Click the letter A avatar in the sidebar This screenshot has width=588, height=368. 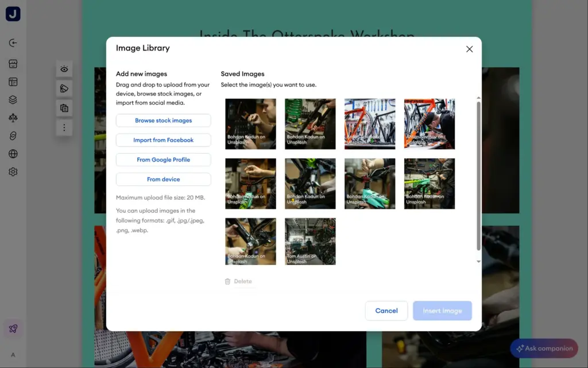(x=13, y=355)
